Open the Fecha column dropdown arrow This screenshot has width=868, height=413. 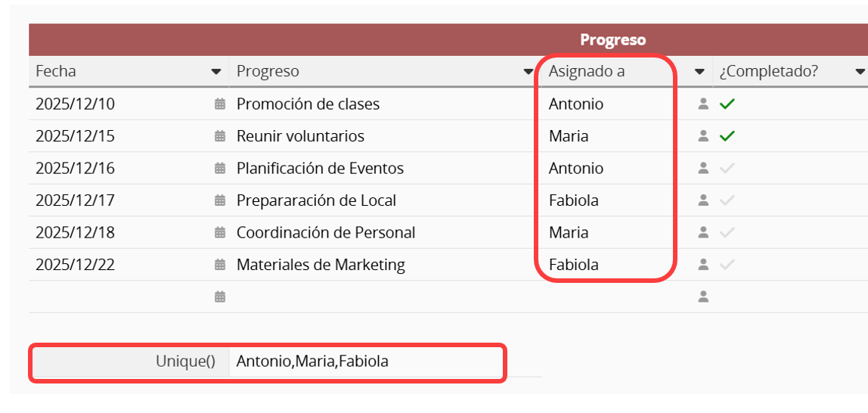(216, 72)
